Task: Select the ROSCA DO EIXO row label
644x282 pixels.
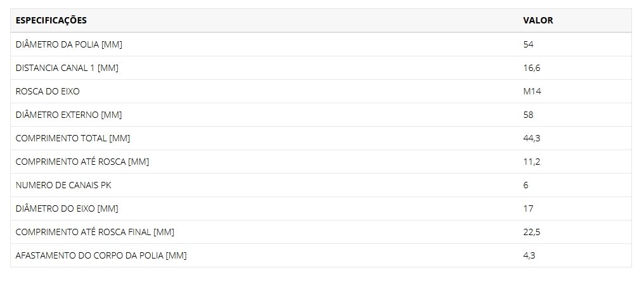Action: (48, 91)
